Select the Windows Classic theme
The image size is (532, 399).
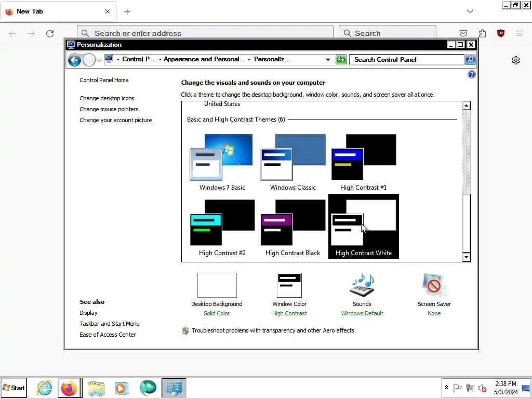(293, 162)
